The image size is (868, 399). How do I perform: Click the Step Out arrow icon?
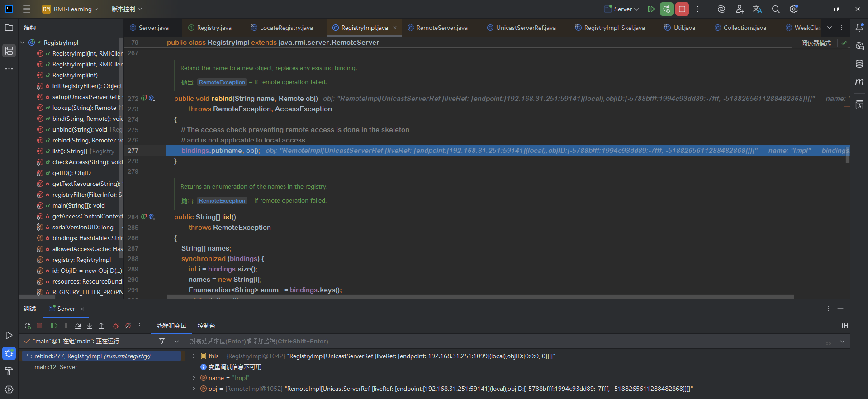point(101,326)
